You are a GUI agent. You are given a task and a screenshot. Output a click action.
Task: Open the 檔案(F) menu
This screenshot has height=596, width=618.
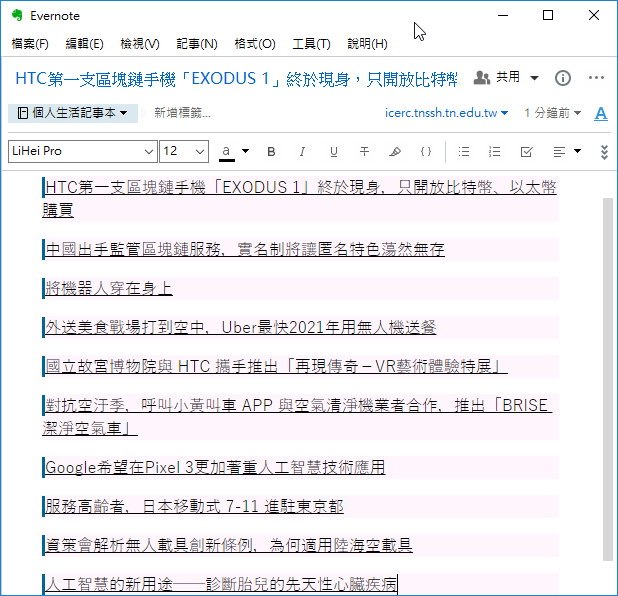click(30, 43)
